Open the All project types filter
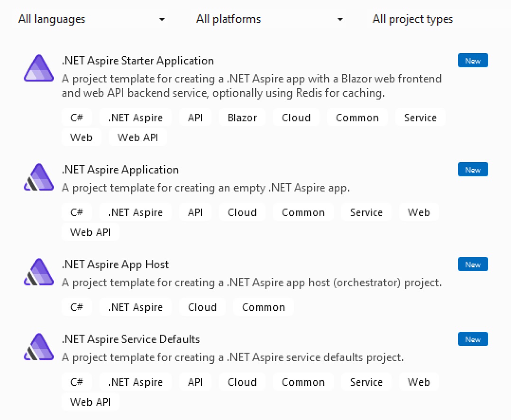The width and height of the screenshot is (511, 420). 412,19
